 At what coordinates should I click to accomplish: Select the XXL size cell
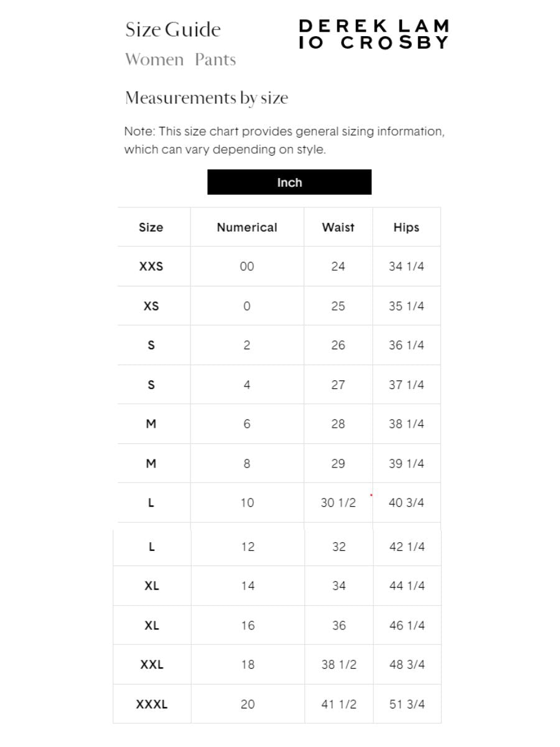tap(152, 665)
